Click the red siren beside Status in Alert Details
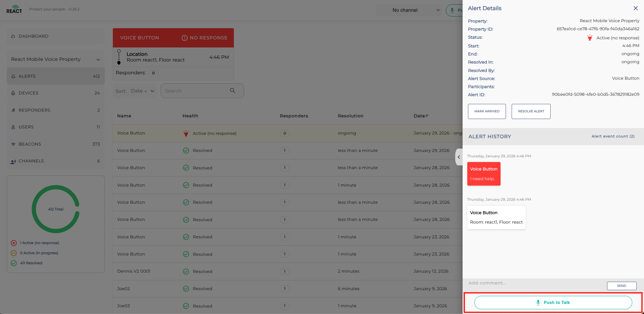This screenshot has height=314, width=644. tap(590, 38)
